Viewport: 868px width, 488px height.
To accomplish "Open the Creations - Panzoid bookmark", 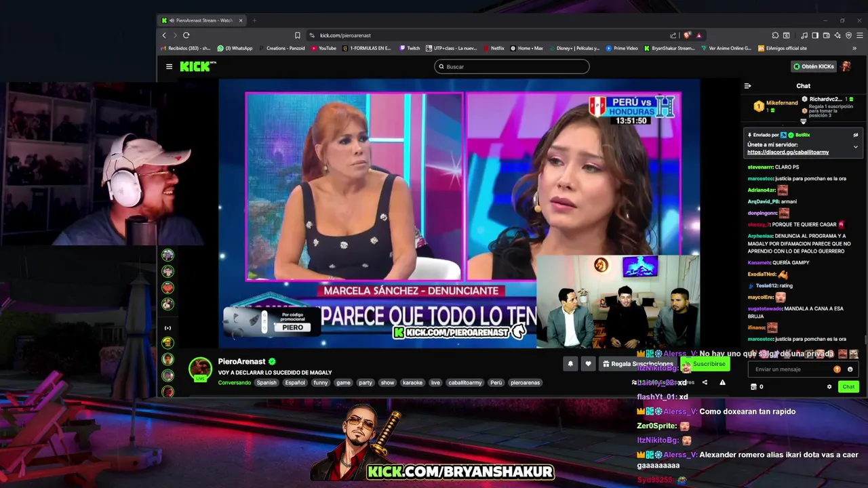I will [x=282, y=48].
